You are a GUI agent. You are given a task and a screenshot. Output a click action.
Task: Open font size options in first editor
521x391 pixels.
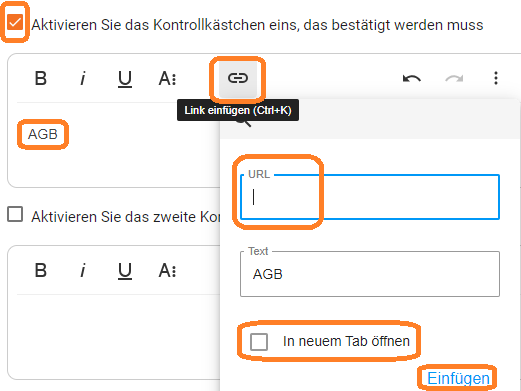coord(167,79)
